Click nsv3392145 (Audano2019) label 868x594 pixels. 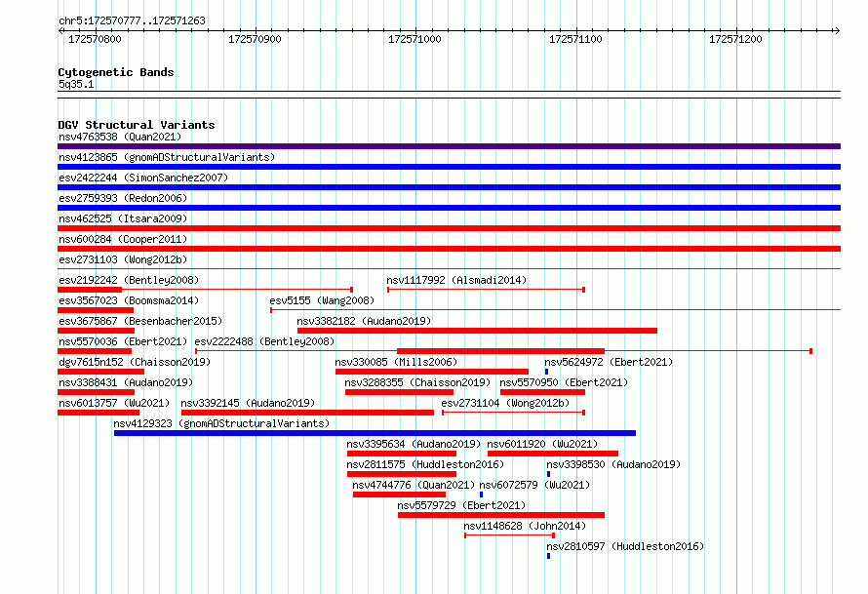(248, 403)
